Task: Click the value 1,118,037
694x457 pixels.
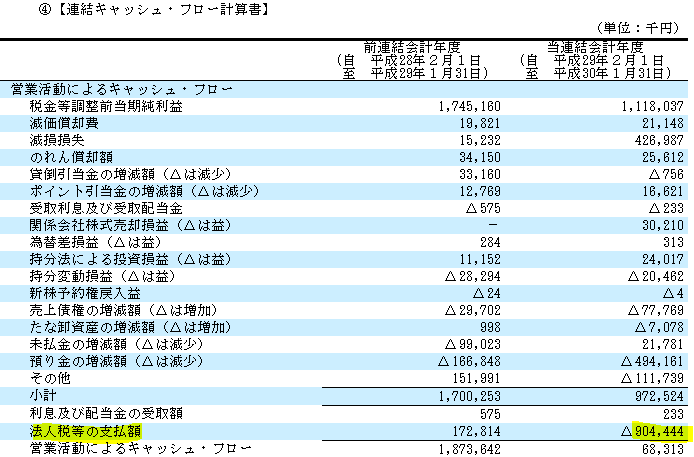Action: (653, 107)
